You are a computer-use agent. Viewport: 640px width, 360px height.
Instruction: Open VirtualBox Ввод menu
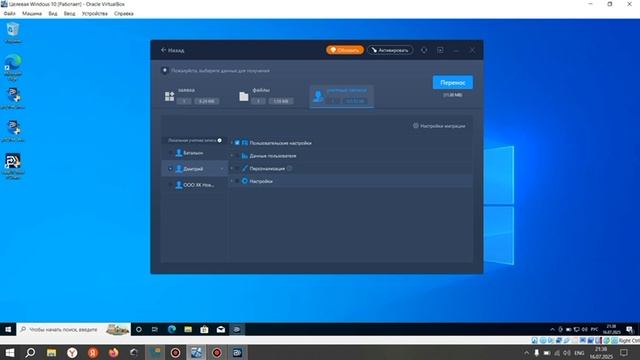click(x=69, y=13)
